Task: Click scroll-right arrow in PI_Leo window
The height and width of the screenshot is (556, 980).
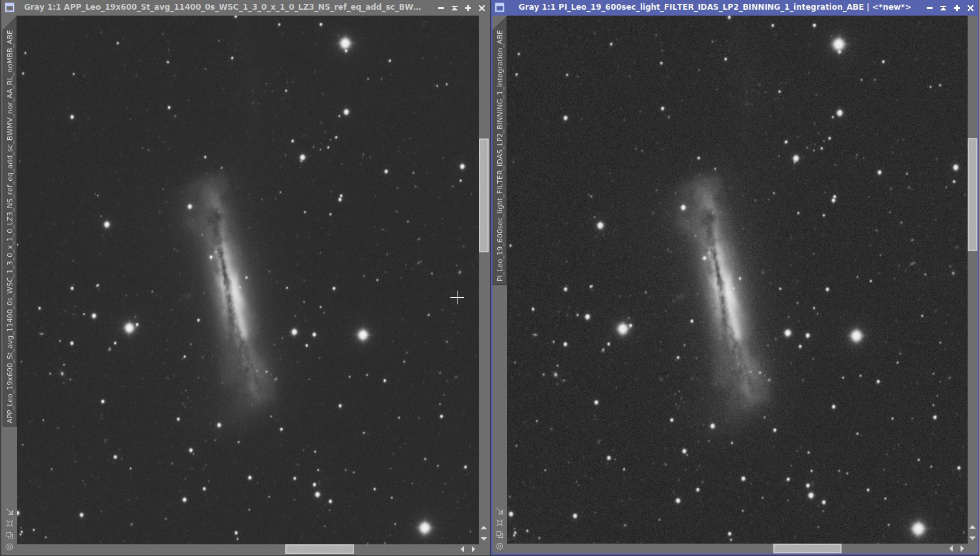Action: point(962,549)
